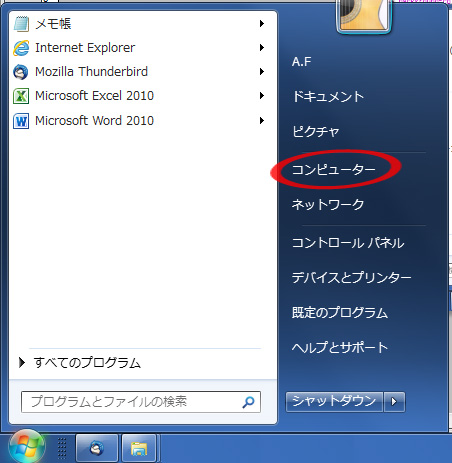The width and height of the screenshot is (452, 463).
Task: Focus the プログラムとファイルの検索 box
Action: pyautogui.click(x=141, y=402)
